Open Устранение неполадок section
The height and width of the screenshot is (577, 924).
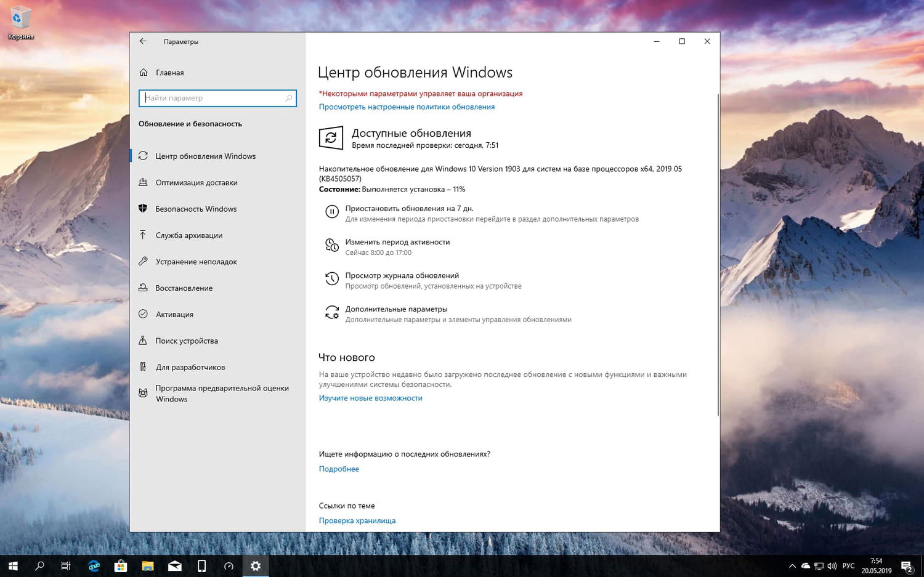[196, 262]
